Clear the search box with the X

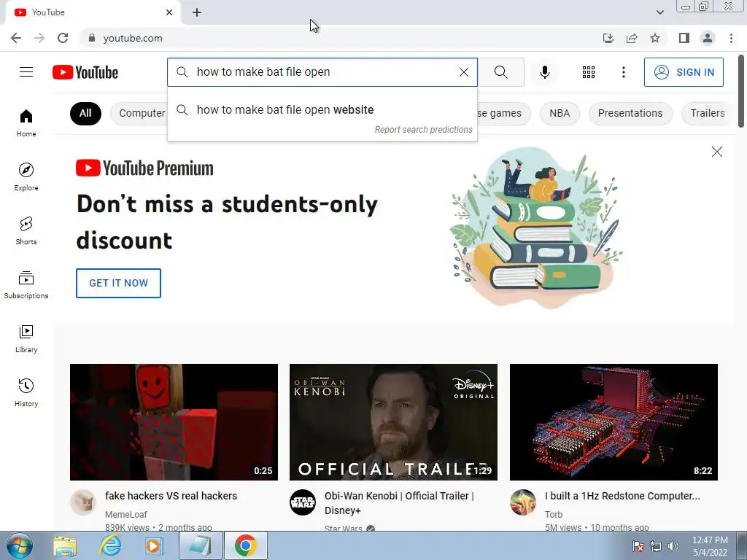pyautogui.click(x=463, y=72)
